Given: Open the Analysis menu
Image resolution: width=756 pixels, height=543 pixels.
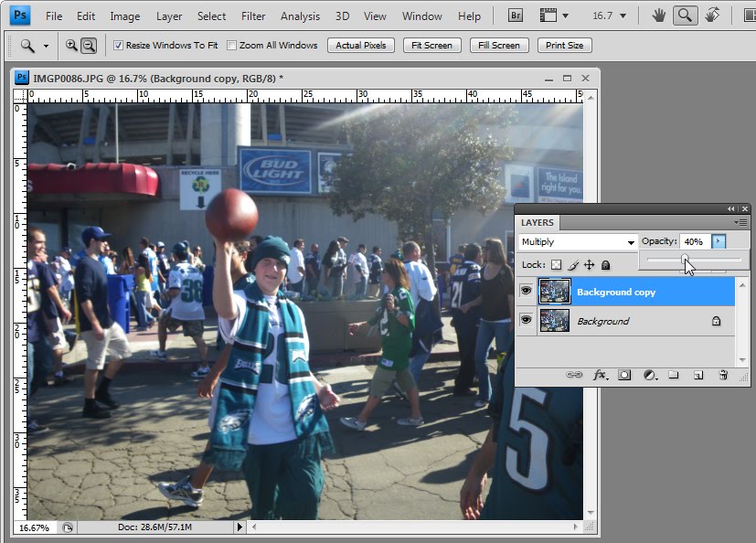Looking at the screenshot, I should coord(301,16).
